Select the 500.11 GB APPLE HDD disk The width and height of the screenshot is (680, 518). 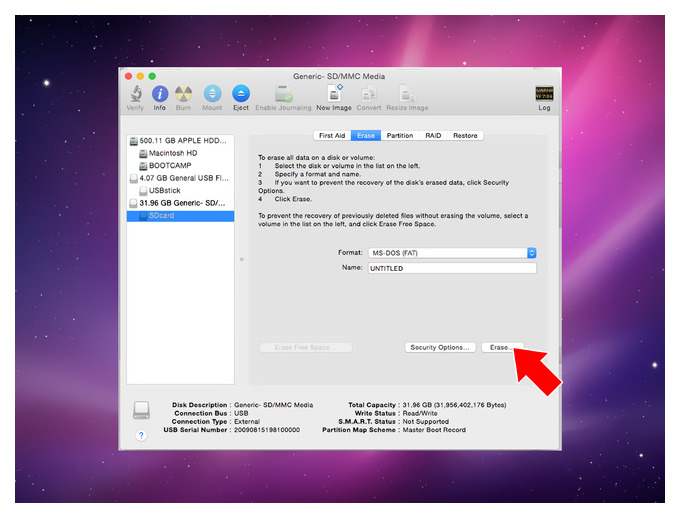click(180, 141)
